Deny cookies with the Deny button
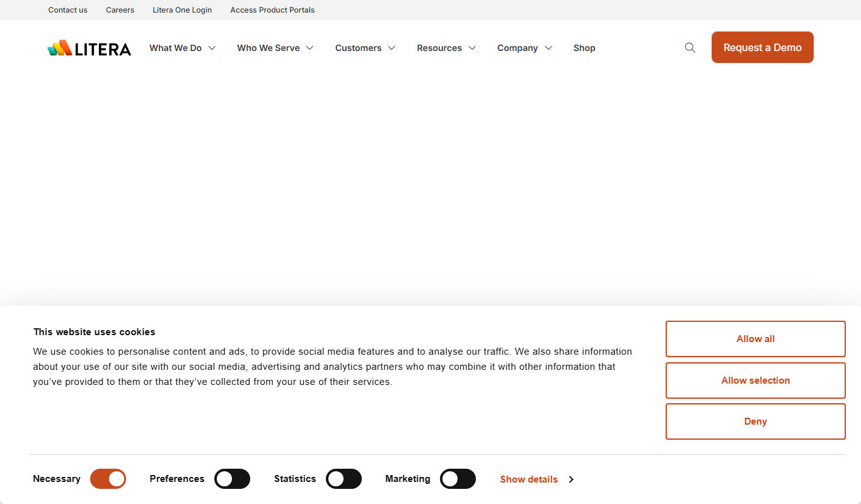This screenshot has width=861, height=504. point(756,421)
